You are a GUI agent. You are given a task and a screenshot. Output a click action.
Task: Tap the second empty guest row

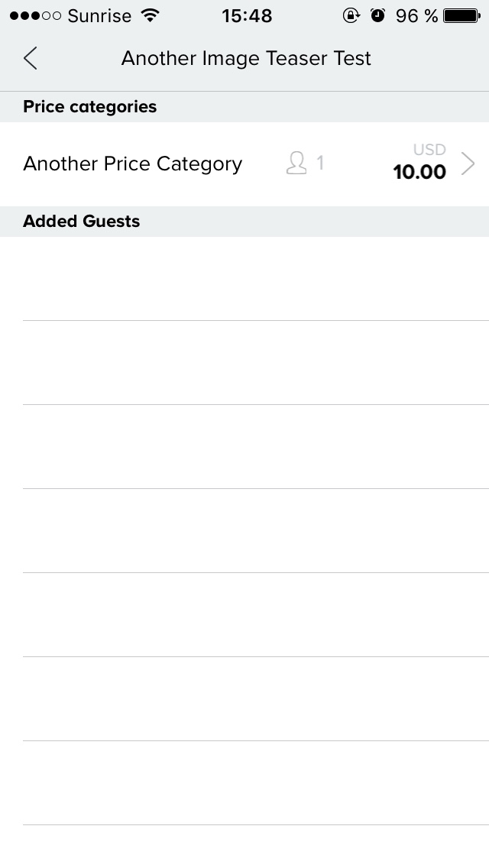tap(244, 363)
